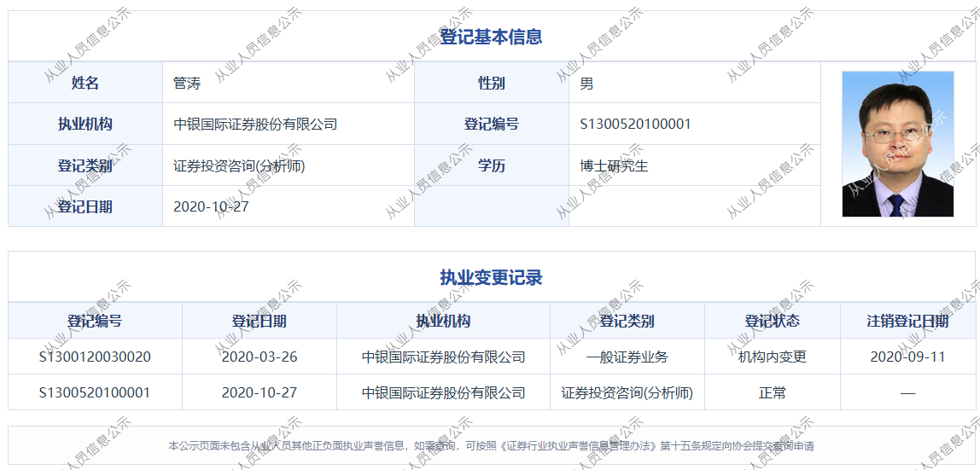Screen dimensions: 980x470
Task: Click S1300520100001 in the records table
Action: [95, 392]
